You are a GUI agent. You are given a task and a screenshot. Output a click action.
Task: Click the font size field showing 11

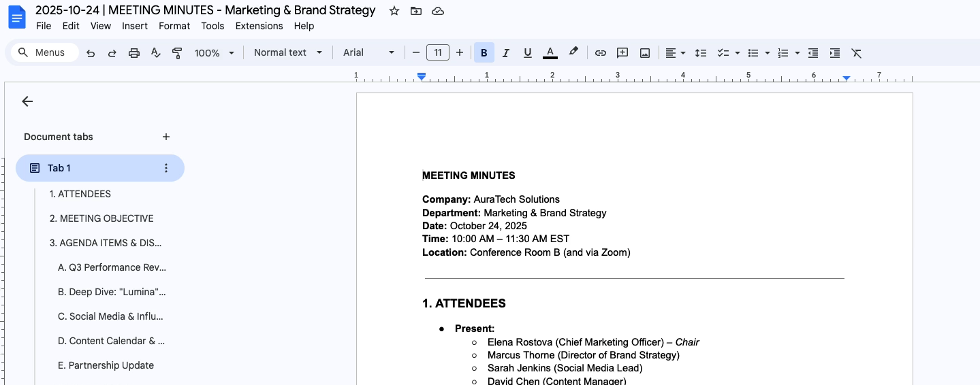pyautogui.click(x=438, y=52)
